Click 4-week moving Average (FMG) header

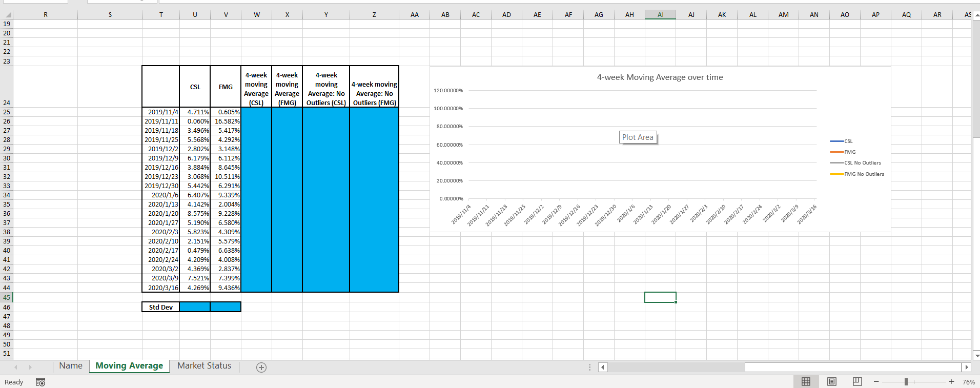point(287,87)
